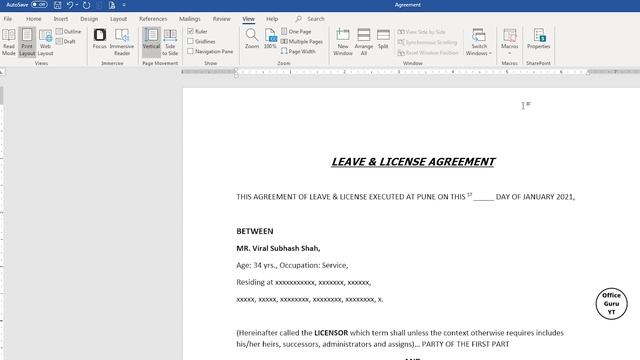Click Reset Window Position
640x360 pixels.
coord(428,53)
